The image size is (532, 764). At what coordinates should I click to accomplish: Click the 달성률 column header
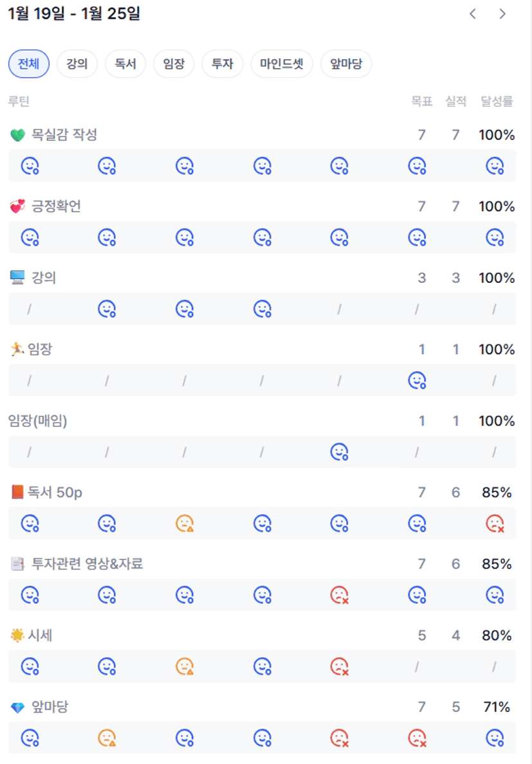(497, 102)
